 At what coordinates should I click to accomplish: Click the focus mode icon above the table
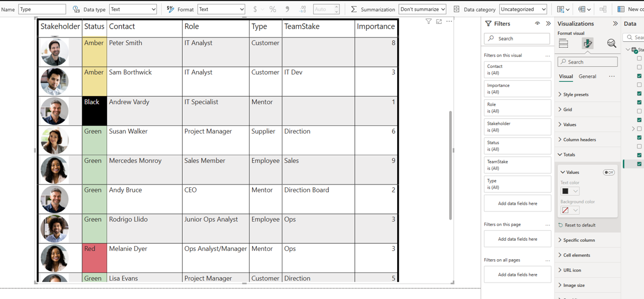(439, 22)
